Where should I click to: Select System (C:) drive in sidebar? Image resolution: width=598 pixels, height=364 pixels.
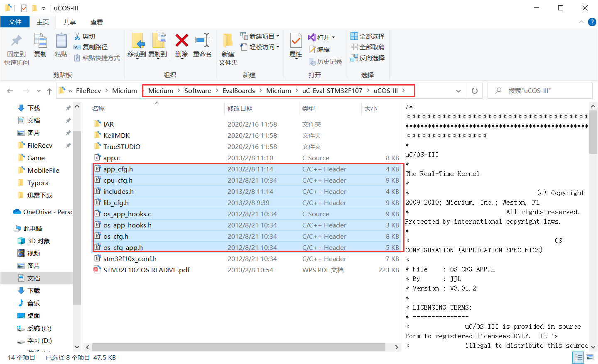pyautogui.click(x=35, y=328)
